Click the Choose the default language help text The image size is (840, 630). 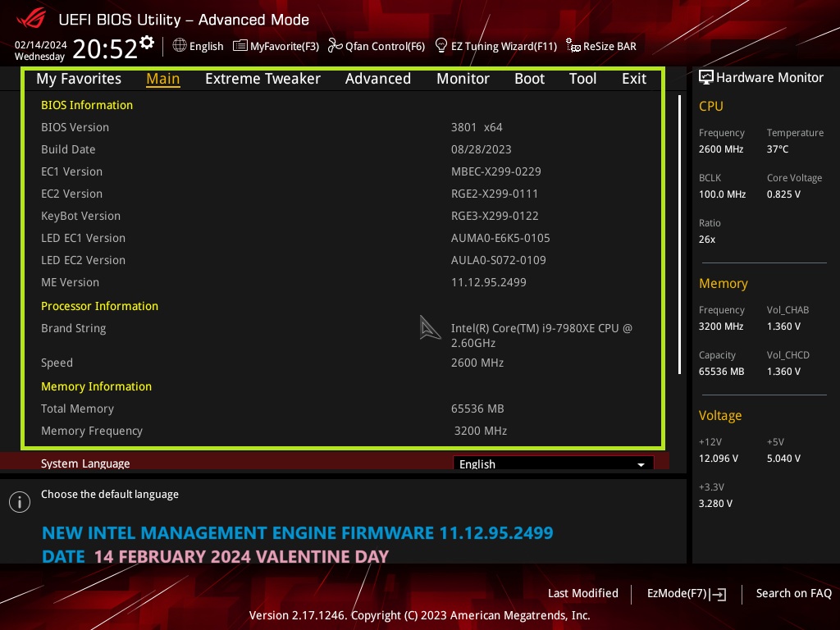coord(110,495)
